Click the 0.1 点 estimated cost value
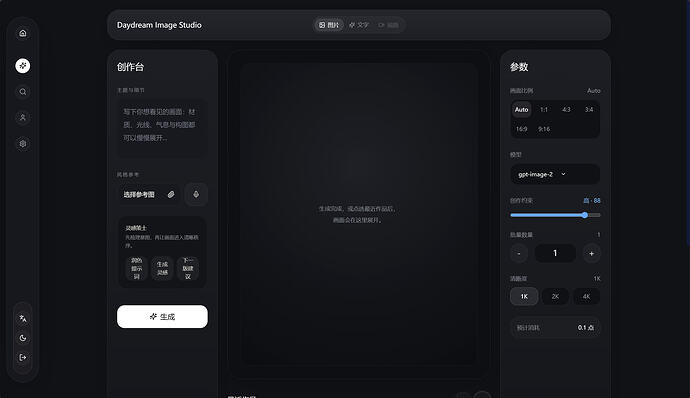The width and height of the screenshot is (690, 398). (586, 328)
